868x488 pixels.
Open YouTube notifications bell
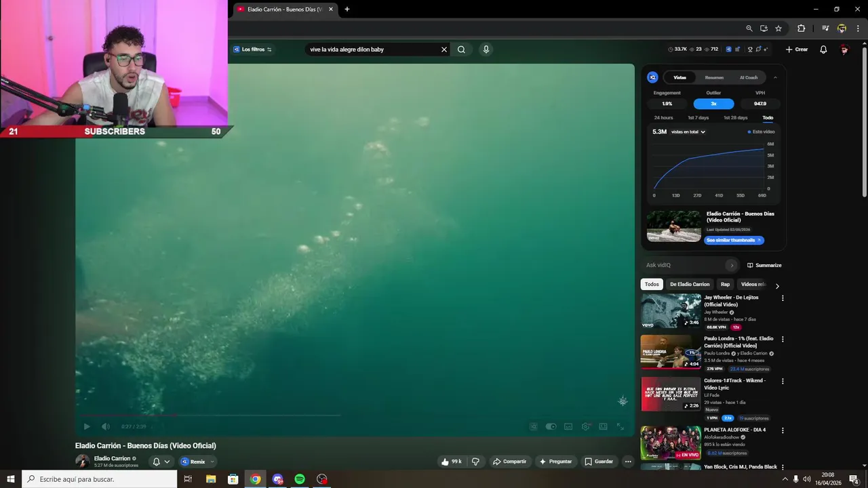[x=823, y=49]
